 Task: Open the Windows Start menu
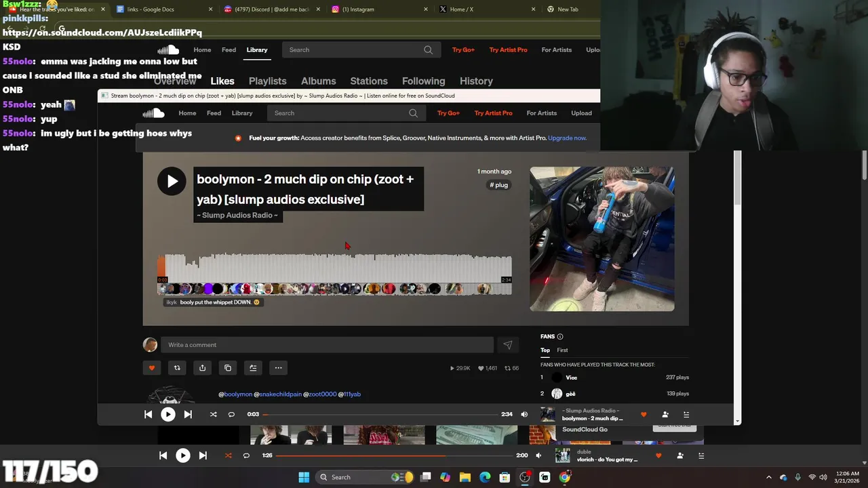tap(304, 477)
